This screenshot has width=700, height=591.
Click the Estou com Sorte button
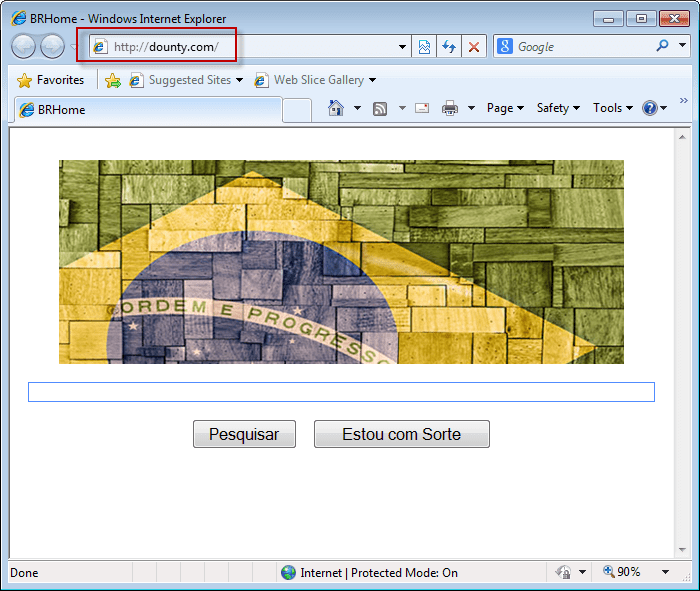(402, 434)
